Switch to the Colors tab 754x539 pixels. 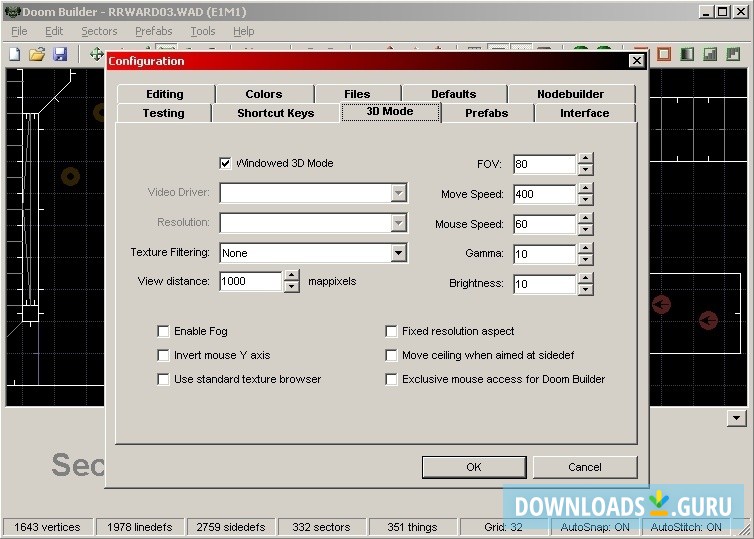(264, 94)
